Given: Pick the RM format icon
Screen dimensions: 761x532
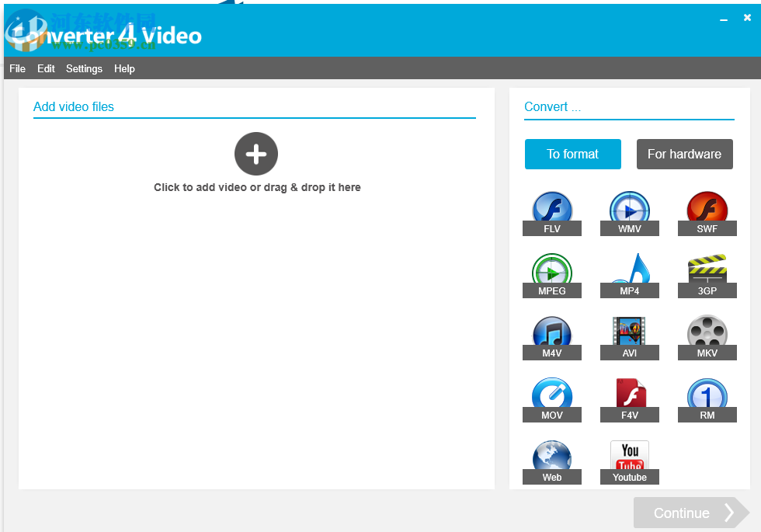Looking at the screenshot, I should [x=707, y=394].
